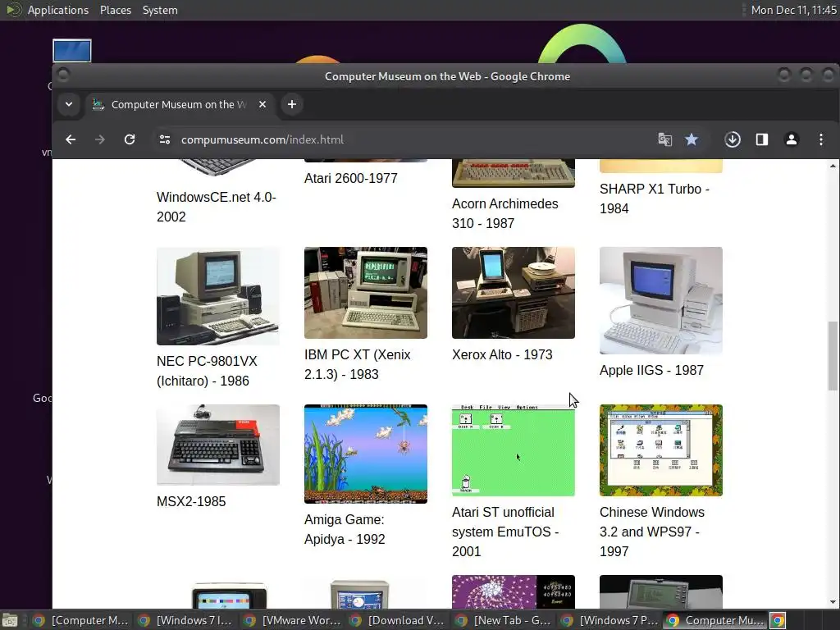Open Chrome downloads icon
The image size is (840, 630).
click(x=733, y=139)
